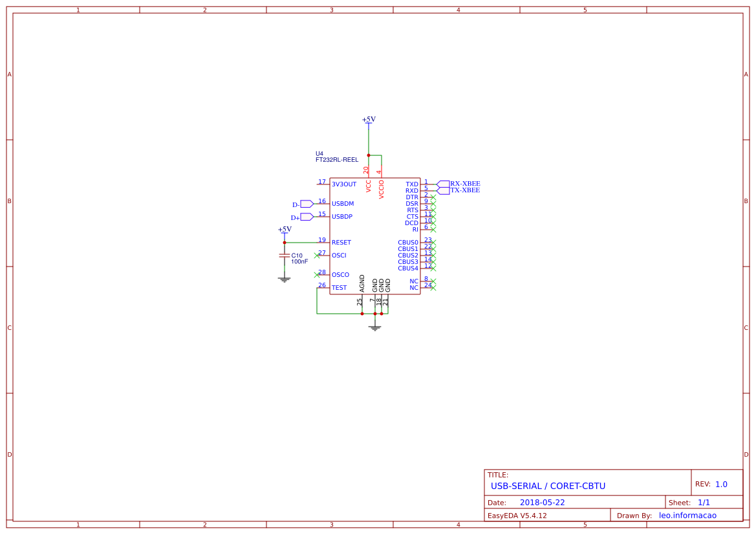Select ground symbol below the chip
The height and width of the screenshot is (535, 756).
375,327
